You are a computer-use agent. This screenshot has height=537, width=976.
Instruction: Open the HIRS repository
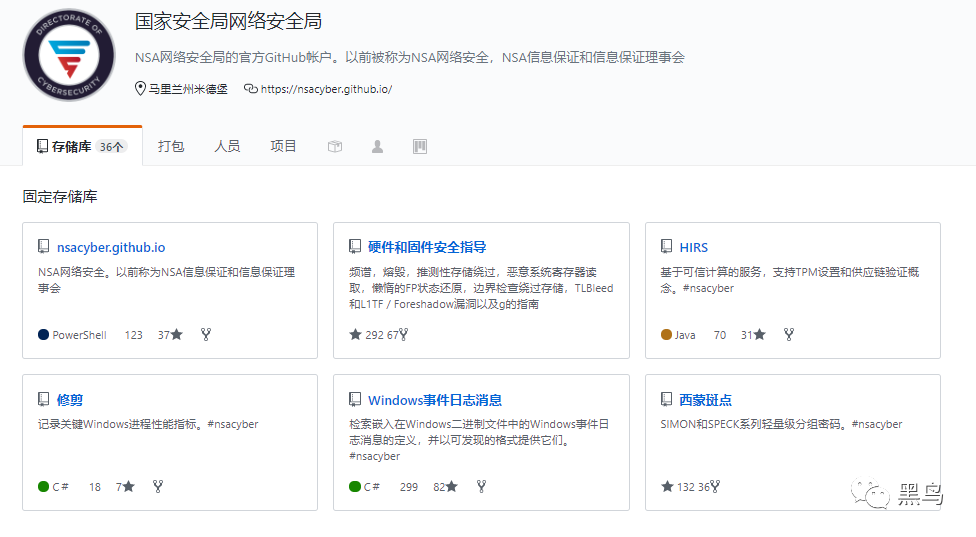point(693,247)
